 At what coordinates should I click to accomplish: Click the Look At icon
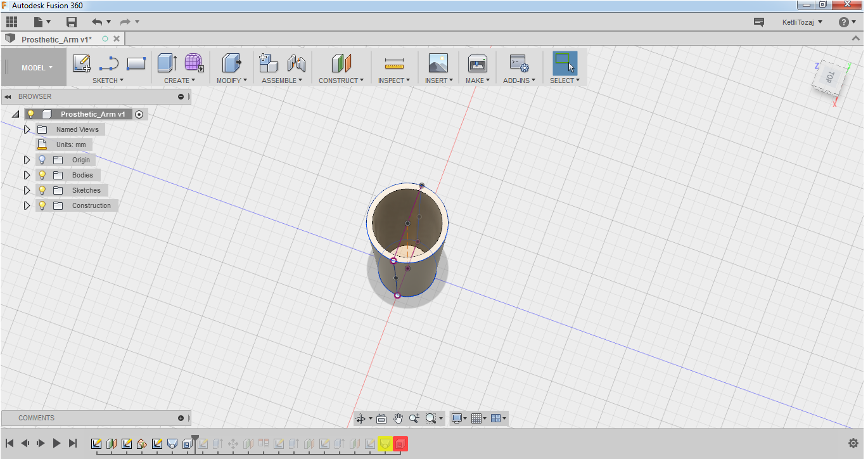tap(381, 418)
